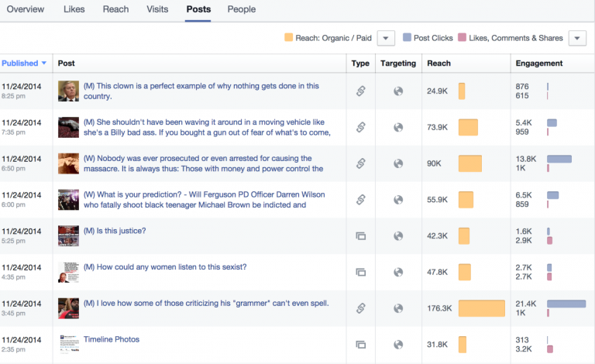
Task: Open the Timeline Photos post link
Action: point(111,339)
